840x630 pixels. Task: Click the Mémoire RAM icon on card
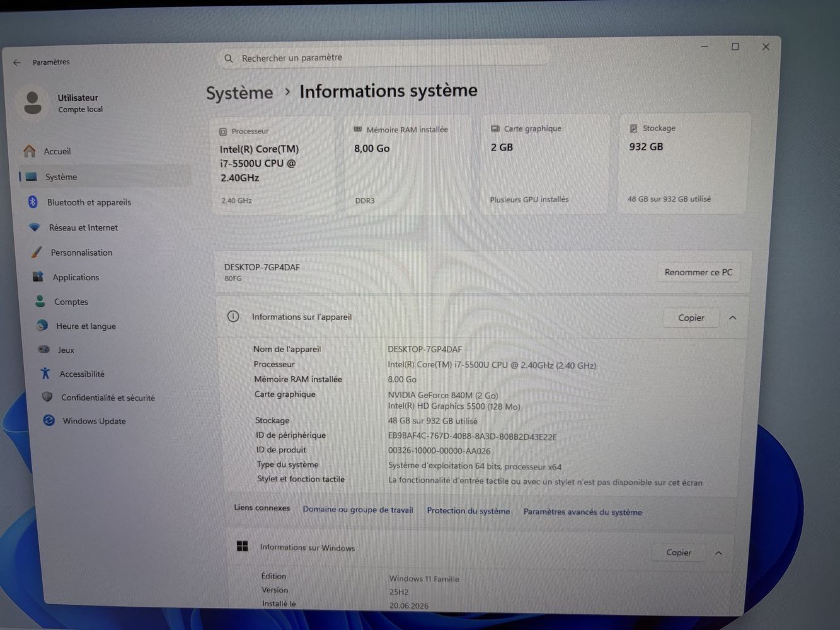click(358, 129)
